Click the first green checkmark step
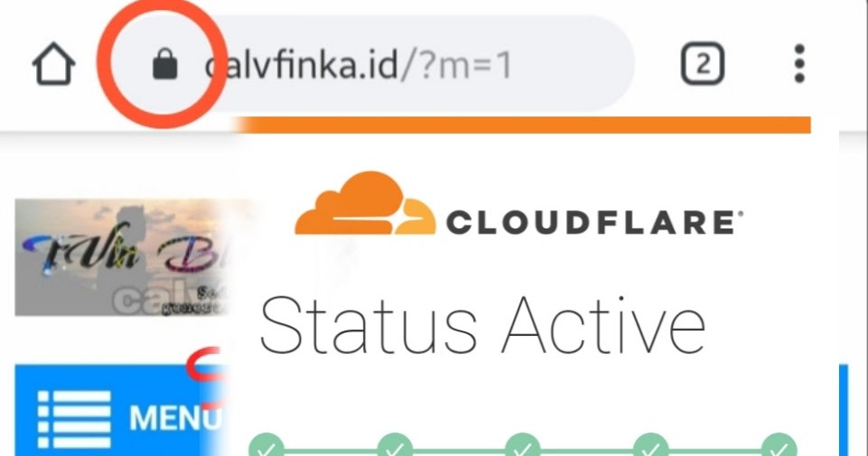The image size is (868, 456). tap(266, 445)
